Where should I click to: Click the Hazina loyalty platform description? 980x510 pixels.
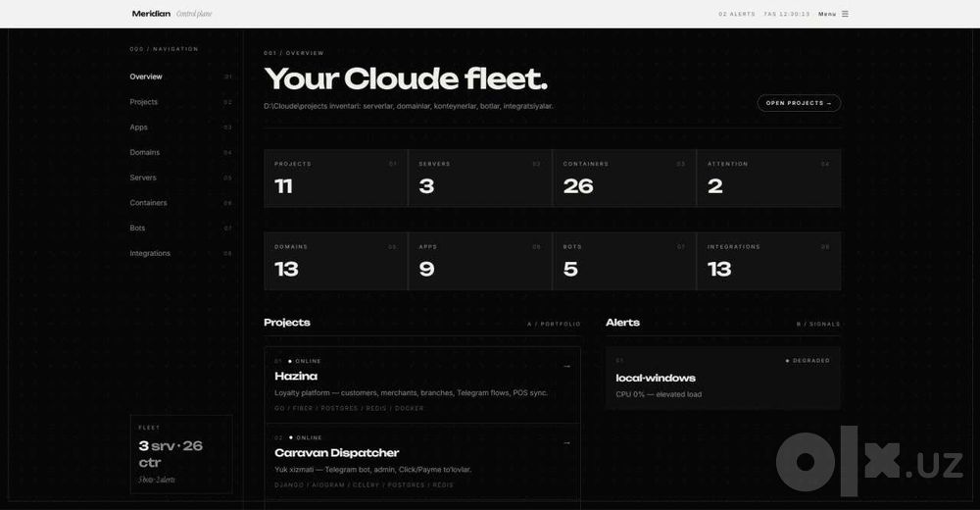click(x=412, y=393)
